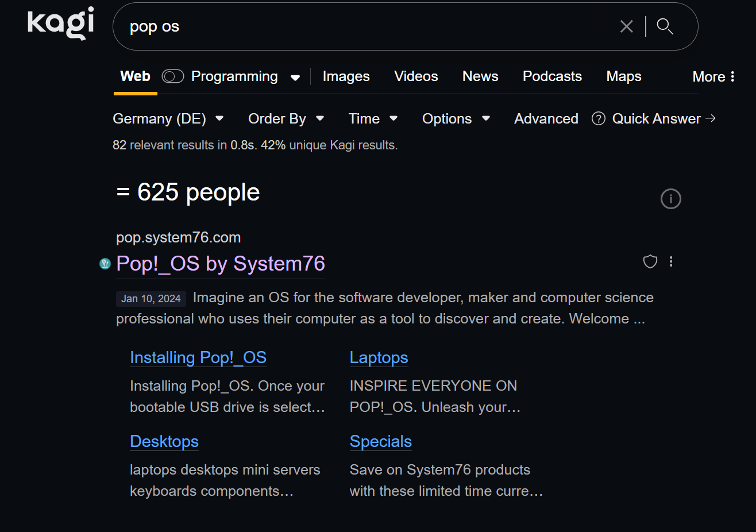Open the info icon beside 625 people
The height and width of the screenshot is (532, 756).
[x=670, y=199]
